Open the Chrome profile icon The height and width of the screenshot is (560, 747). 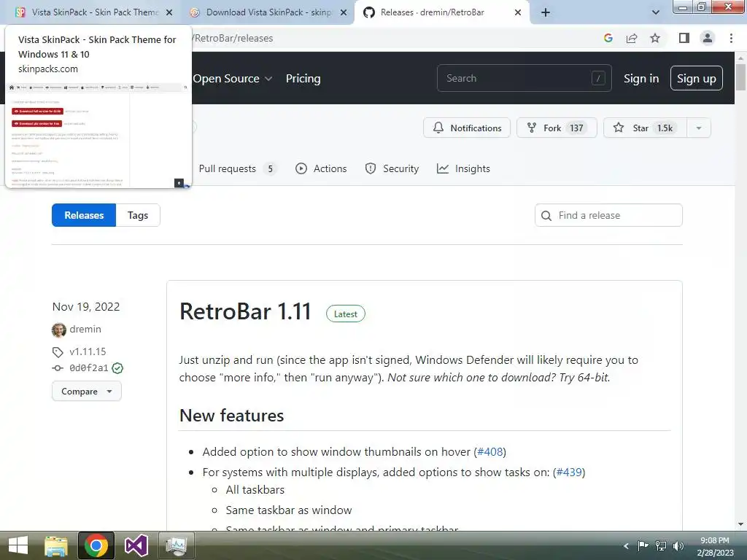(708, 38)
